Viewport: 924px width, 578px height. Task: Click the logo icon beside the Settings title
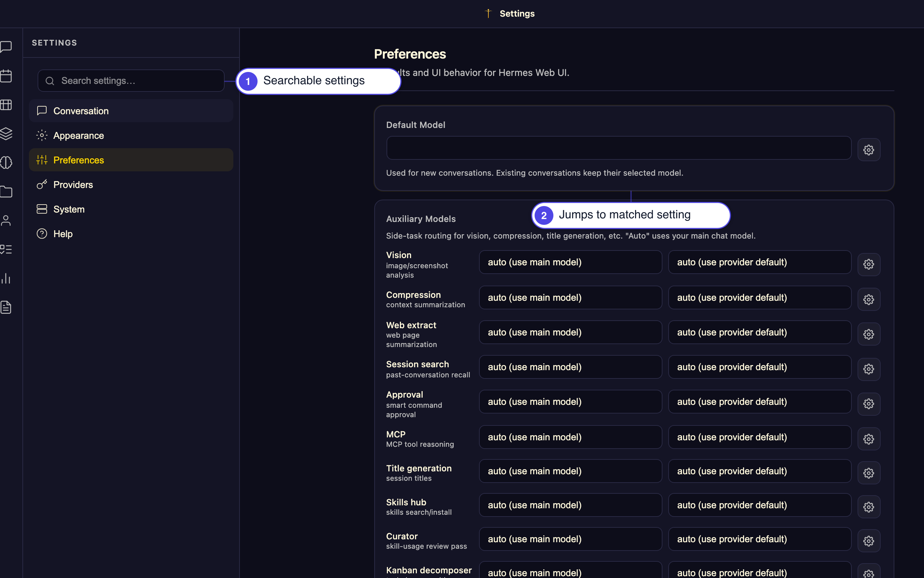[488, 13]
